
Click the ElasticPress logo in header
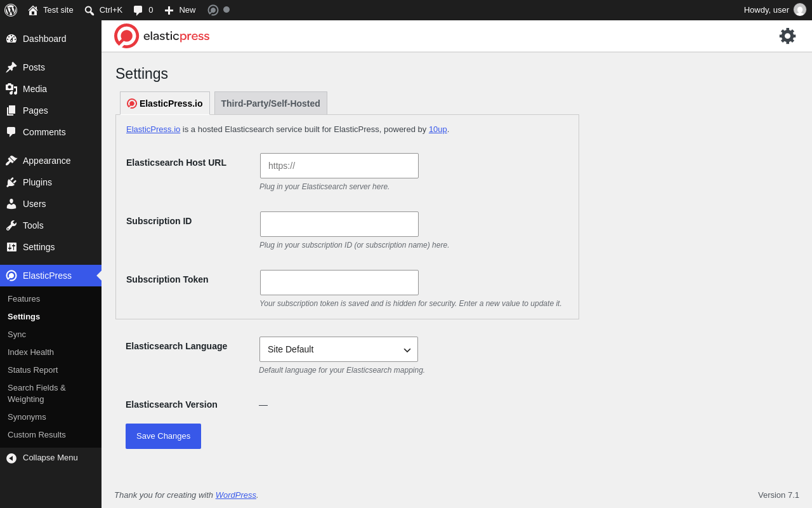(x=162, y=36)
